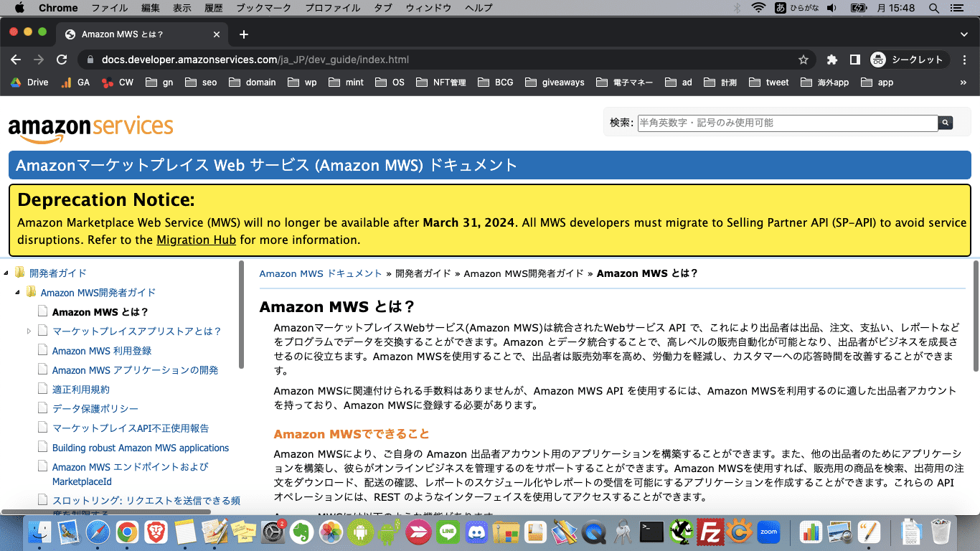Open LINE from the Dock

point(448,532)
